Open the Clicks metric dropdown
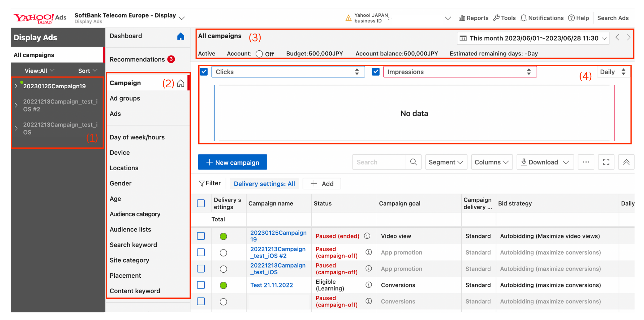This screenshot has height=320, width=644. (288, 72)
